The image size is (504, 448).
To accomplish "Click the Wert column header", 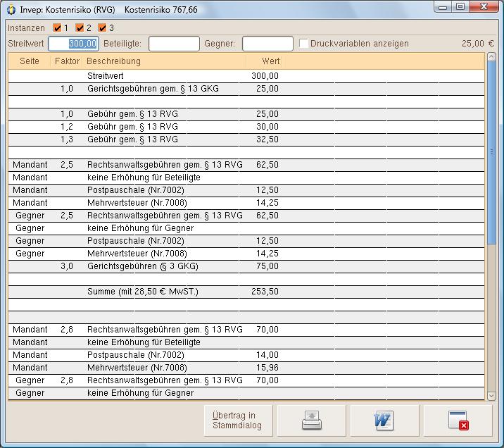I will pos(264,61).
